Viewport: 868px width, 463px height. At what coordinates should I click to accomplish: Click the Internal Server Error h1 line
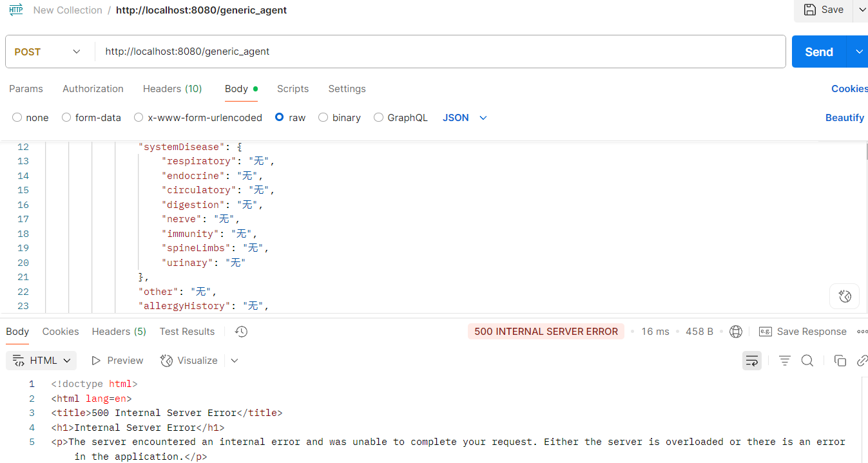coord(138,428)
